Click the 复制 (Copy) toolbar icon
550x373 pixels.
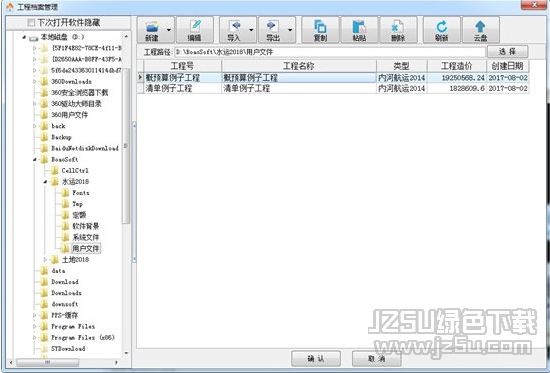(320, 30)
